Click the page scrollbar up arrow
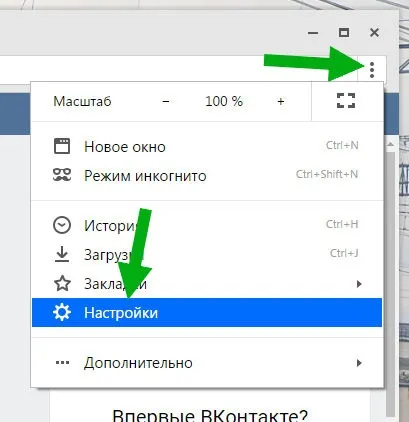 pos(390,145)
